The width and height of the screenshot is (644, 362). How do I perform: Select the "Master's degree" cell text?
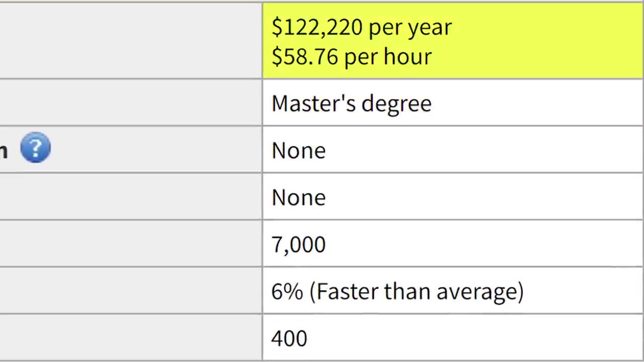(351, 104)
